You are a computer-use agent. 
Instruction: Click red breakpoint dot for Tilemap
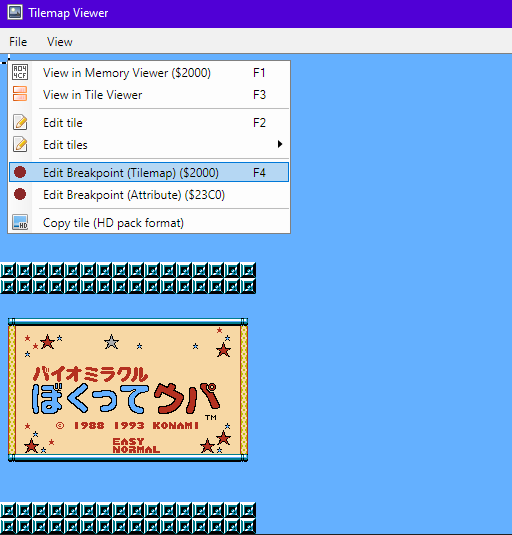(20, 172)
